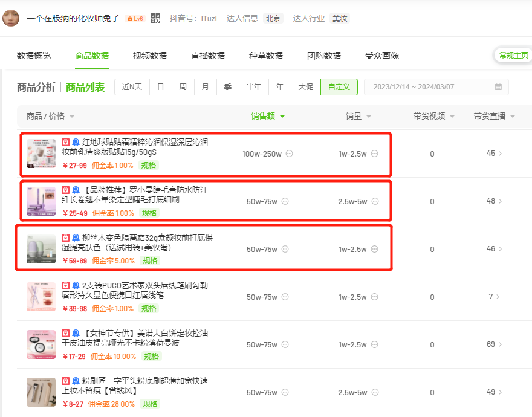Open the QR code icon beside Lv6
Viewport: 532px width, 417px height.
pos(155,18)
